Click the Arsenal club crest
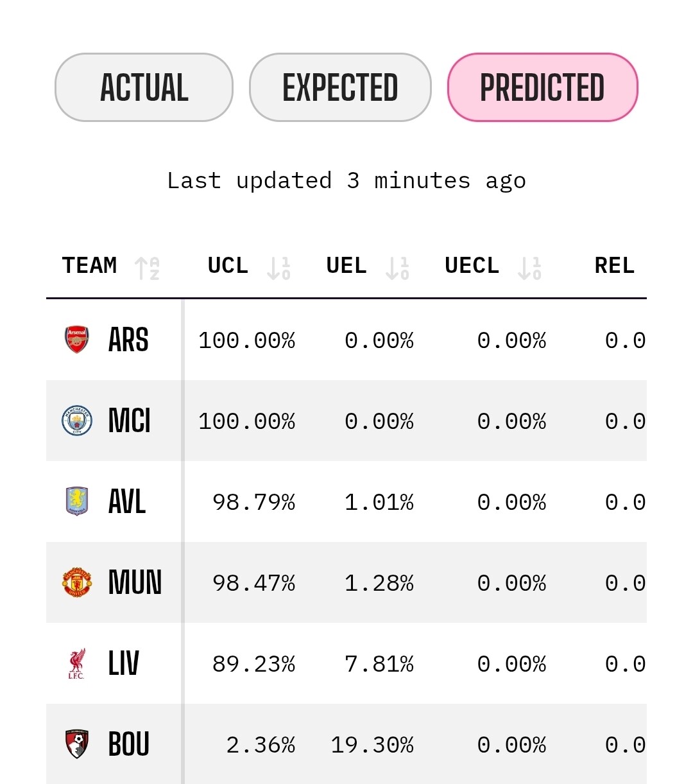Image resolution: width=693 pixels, height=784 pixels. coord(76,340)
